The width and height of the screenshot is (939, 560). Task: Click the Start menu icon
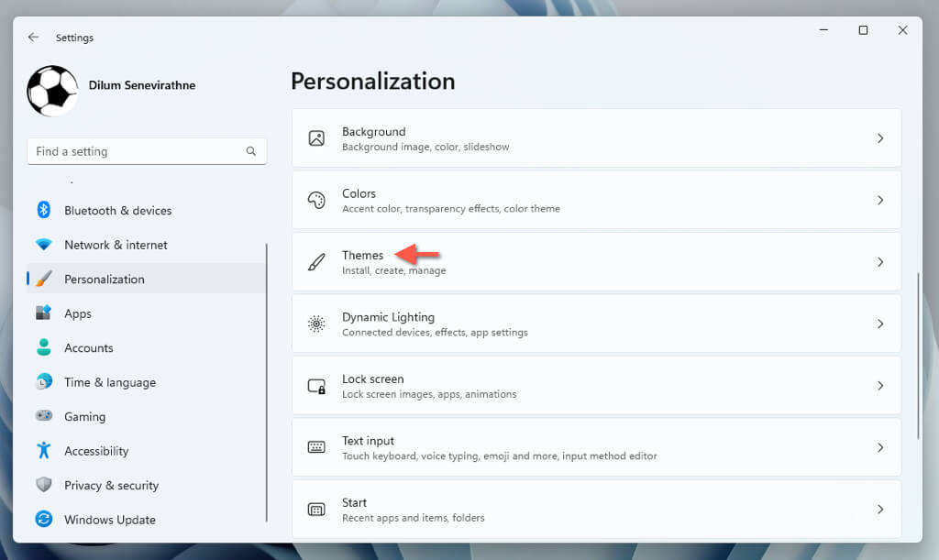pos(316,510)
